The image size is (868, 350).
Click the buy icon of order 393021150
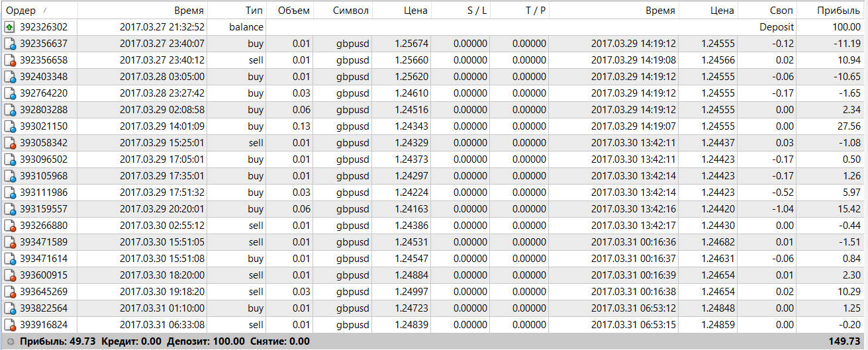[9, 126]
